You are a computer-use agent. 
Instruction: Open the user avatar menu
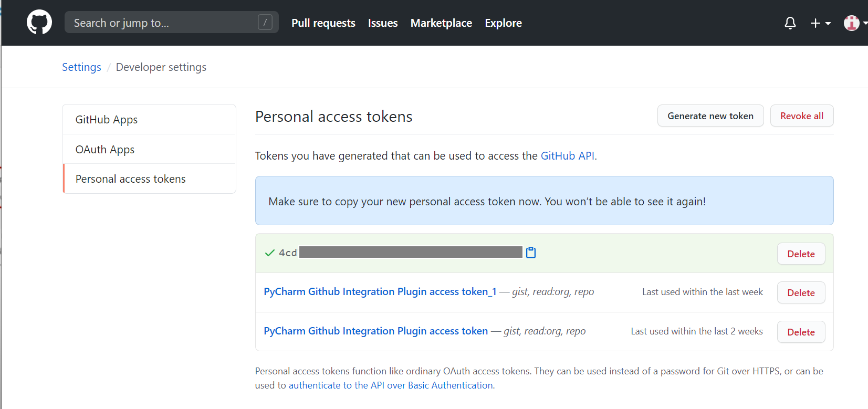point(853,23)
